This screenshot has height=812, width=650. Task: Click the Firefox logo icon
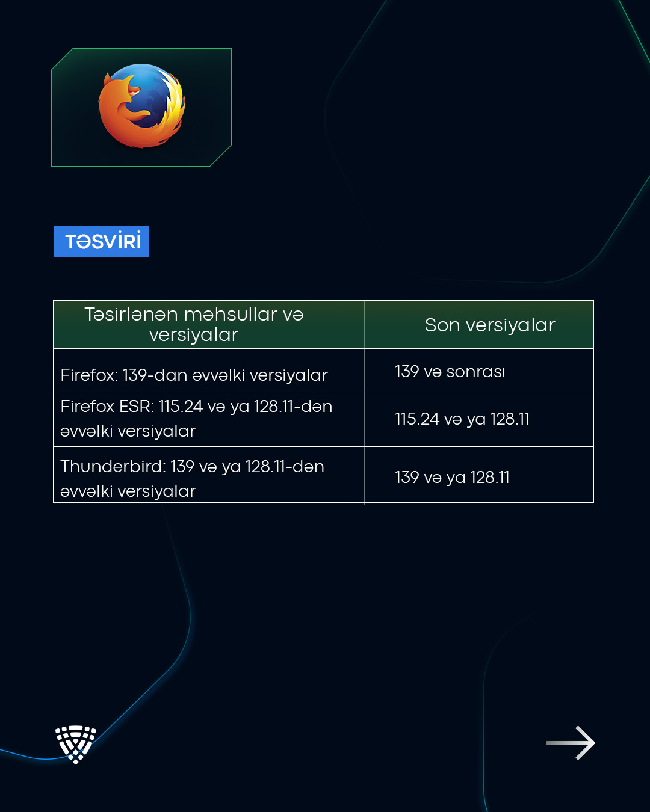point(142,106)
